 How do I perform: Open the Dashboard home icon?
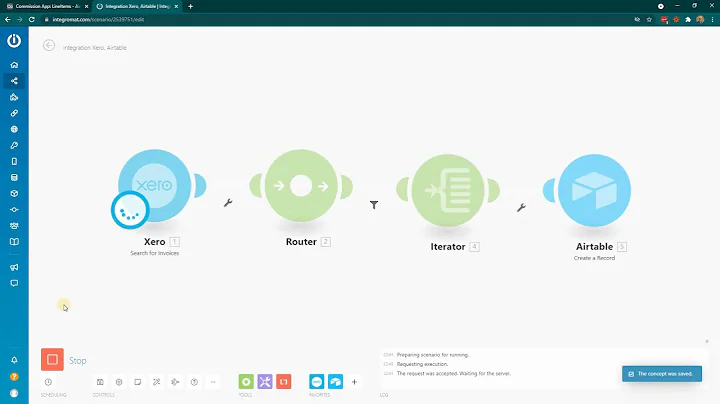tap(14, 65)
